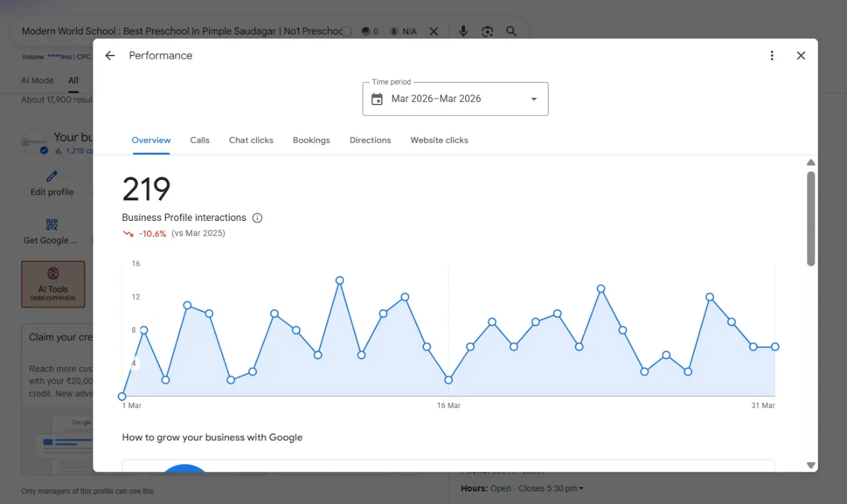The width and height of the screenshot is (847, 504).
Task: Select the 16 Mar data point on chart
Action: click(x=449, y=380)
